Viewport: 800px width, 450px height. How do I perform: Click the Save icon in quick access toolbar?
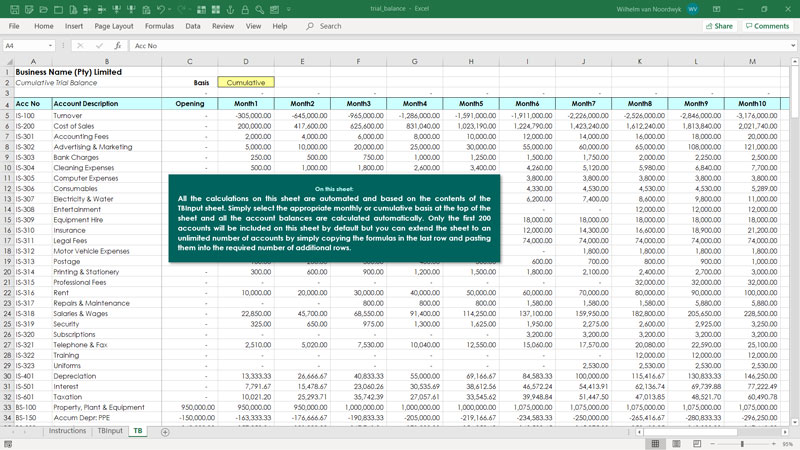pos(14,9)
